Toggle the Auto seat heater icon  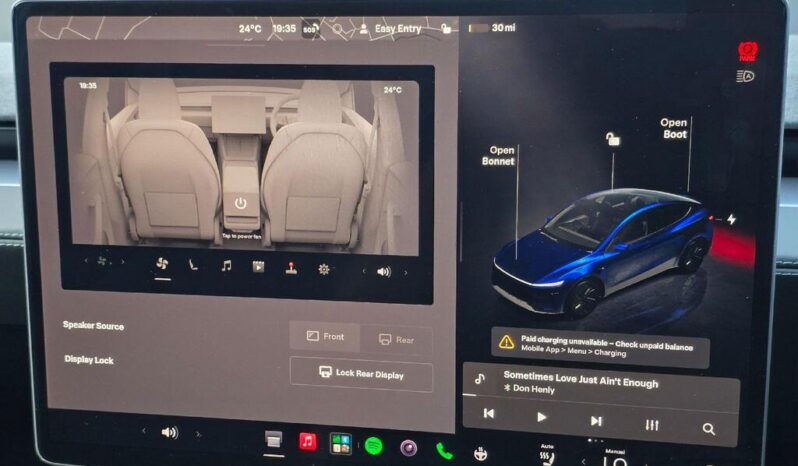pyautogui.click(x=547, y=455)
